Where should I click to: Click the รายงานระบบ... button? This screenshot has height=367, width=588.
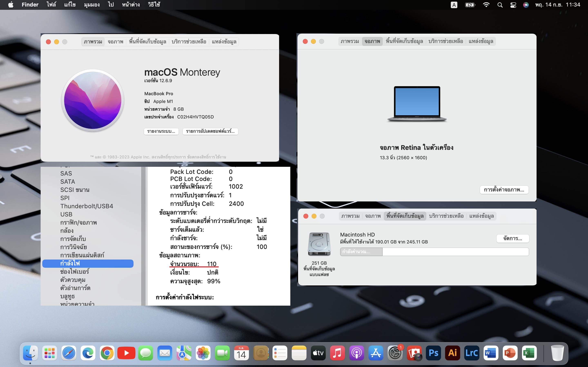pyautogui.click(x=161, y=131)
